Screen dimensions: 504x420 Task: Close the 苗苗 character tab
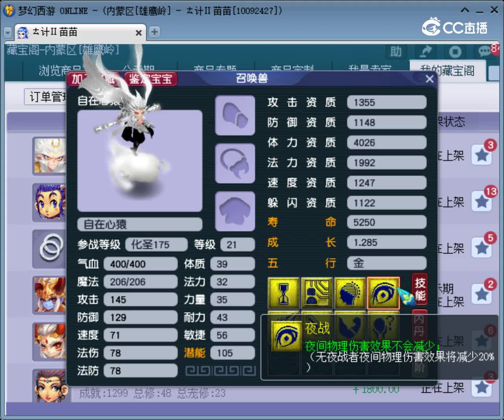click(139, 33)
